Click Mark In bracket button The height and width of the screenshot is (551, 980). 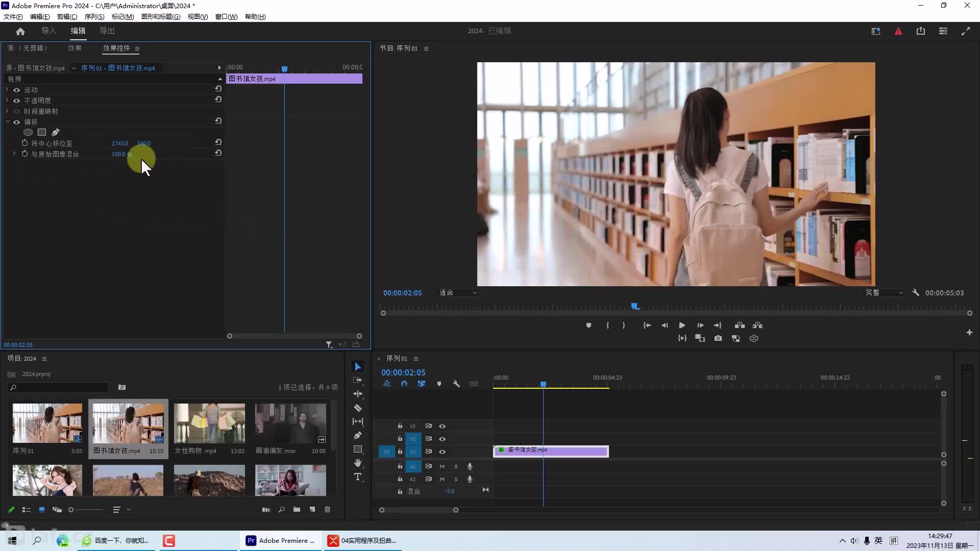click(x=607, y=325)
